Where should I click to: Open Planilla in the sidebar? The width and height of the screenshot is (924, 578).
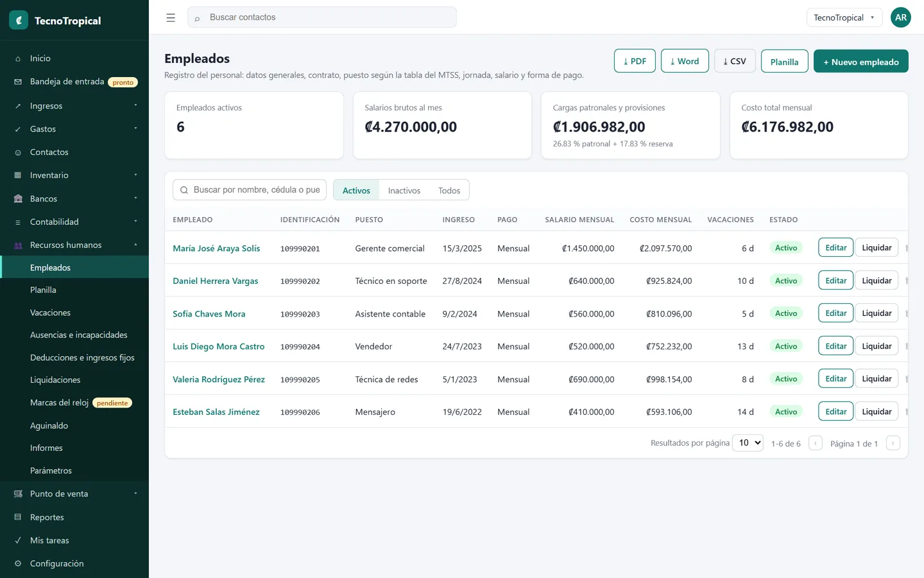(x=43, y=290)
